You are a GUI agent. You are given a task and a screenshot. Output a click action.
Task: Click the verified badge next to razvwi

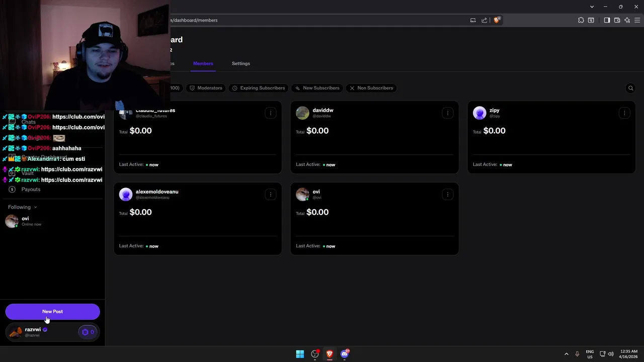tap(45, 330)
